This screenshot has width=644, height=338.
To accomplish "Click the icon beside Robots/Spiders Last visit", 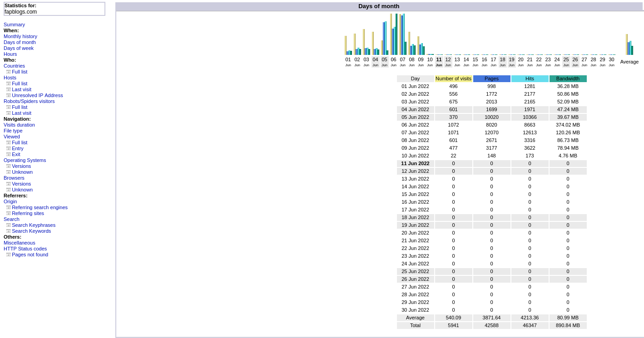I will pos(8,113).
